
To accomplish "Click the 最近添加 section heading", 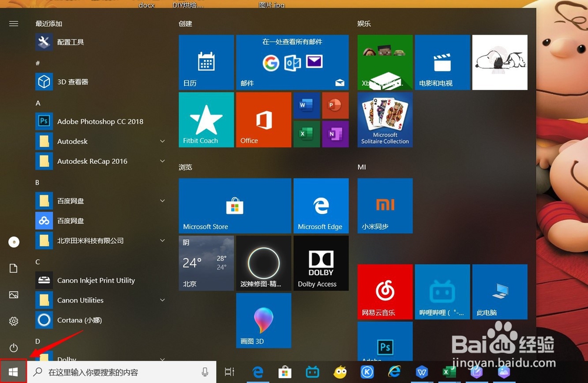I will click(49, 23).
